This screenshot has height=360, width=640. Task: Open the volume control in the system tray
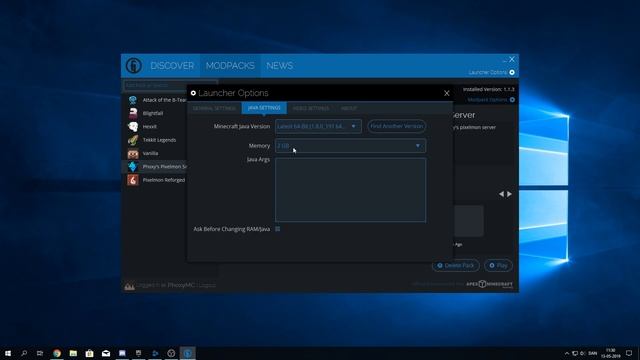tap(583, 353)
